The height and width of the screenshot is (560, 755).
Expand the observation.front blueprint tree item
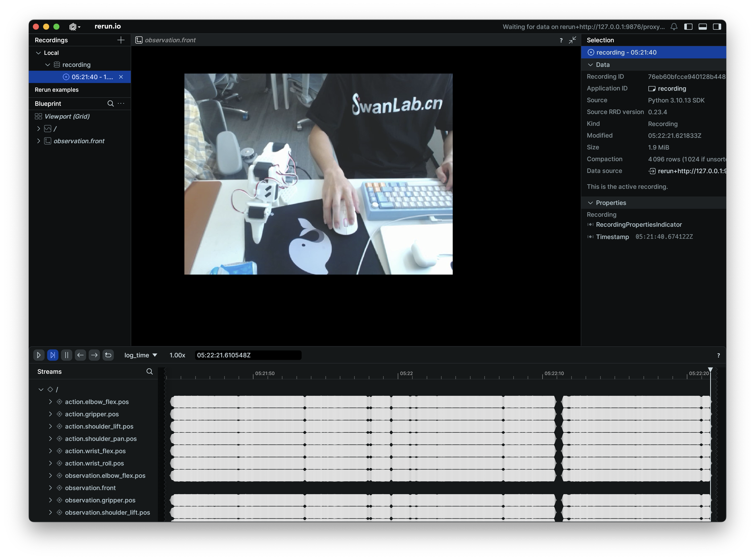38,141
